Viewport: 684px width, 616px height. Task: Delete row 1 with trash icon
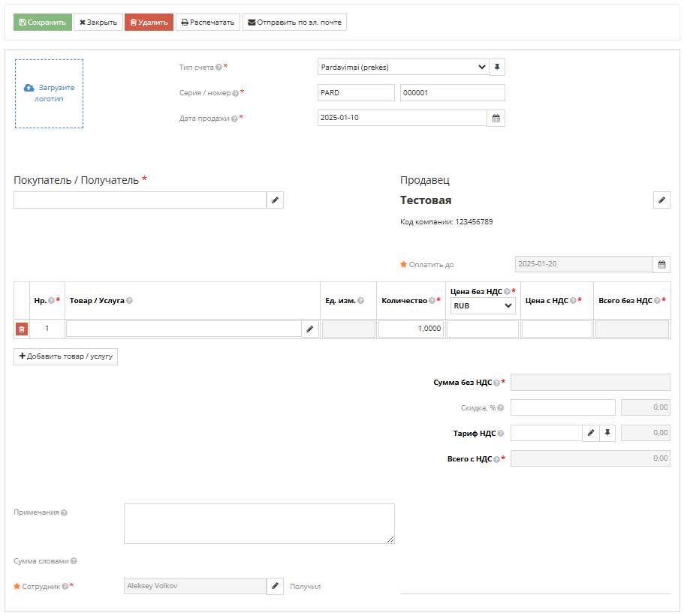click(22, 329)
